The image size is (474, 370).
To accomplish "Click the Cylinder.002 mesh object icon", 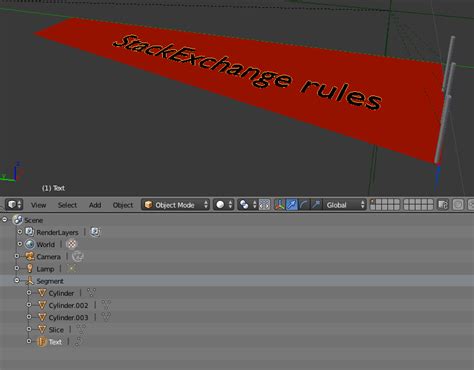I will coord(42,305).
